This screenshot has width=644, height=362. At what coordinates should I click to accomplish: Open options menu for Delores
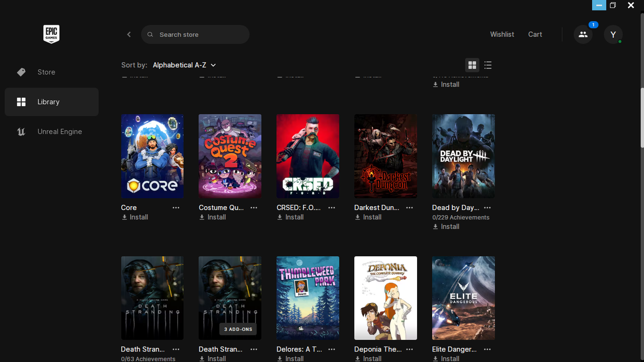pos(332,349)
